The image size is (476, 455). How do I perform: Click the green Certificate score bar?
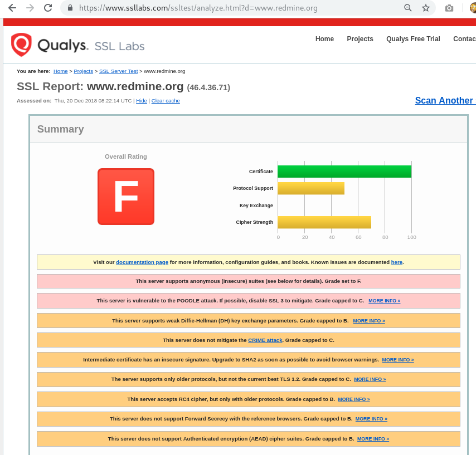point(344,172)
